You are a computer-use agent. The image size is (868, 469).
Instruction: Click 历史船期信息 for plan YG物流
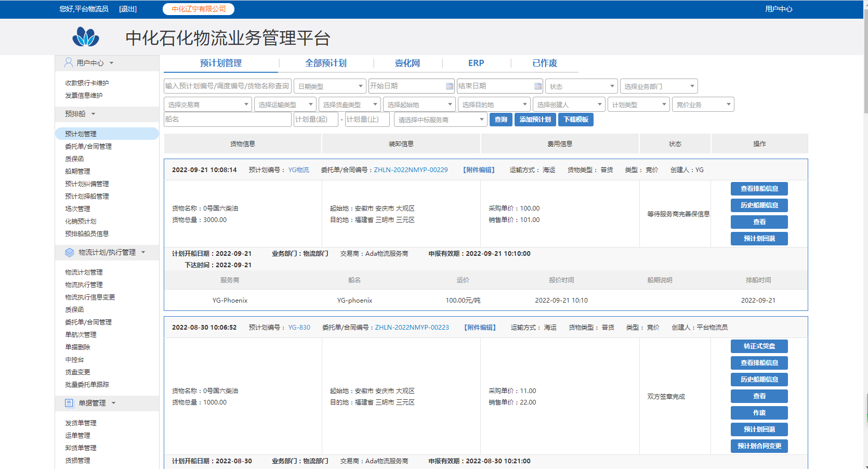click(x=759, y=205)
